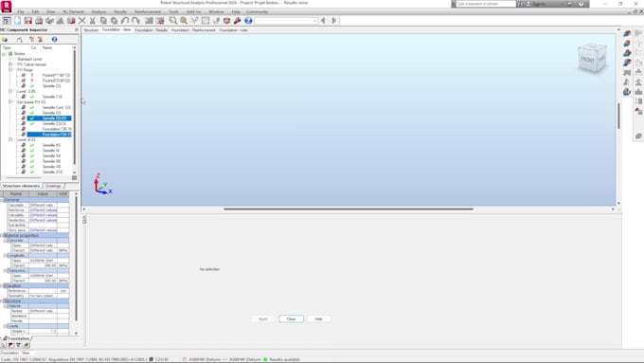Click the green icon below the Foundation tab
Viewport: 644px width, 363px height.
(x=27, y=345)
